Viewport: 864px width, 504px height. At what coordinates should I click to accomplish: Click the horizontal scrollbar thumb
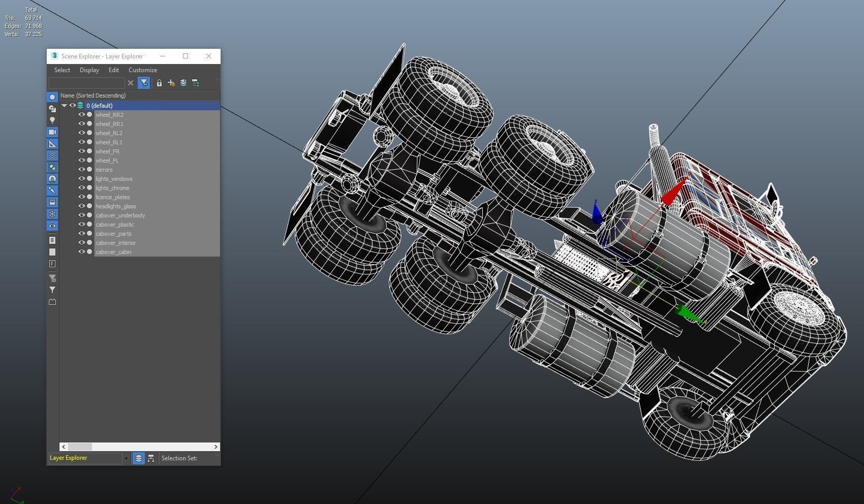[x=80, y=447]
